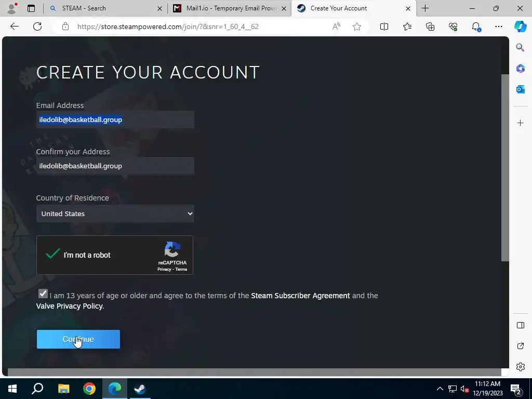Close the Mail1.io tab
The width and height of the screenshot is (532, 399).
[284, 8]
